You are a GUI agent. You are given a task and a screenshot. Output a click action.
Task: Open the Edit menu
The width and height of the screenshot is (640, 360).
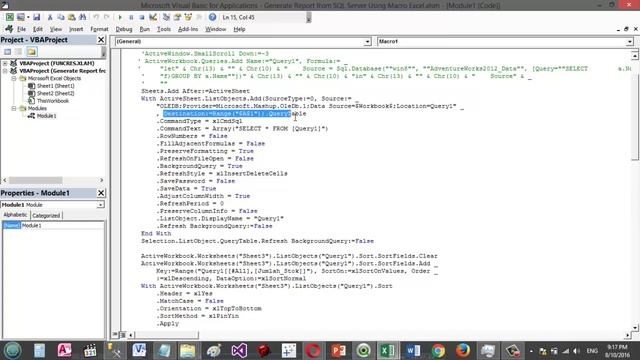click(38, 29)
